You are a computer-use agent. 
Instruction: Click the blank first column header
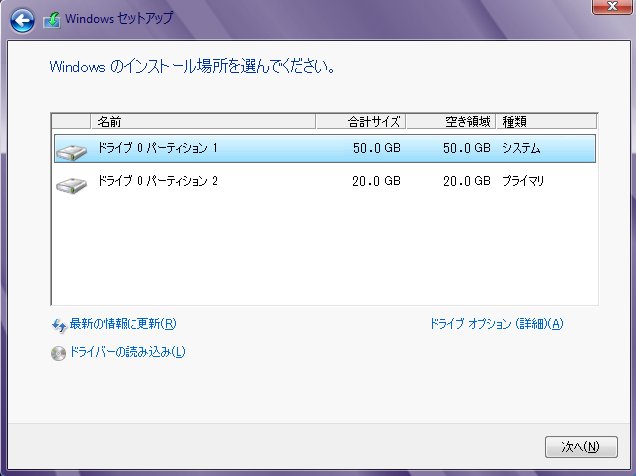(x=71, y=121)
